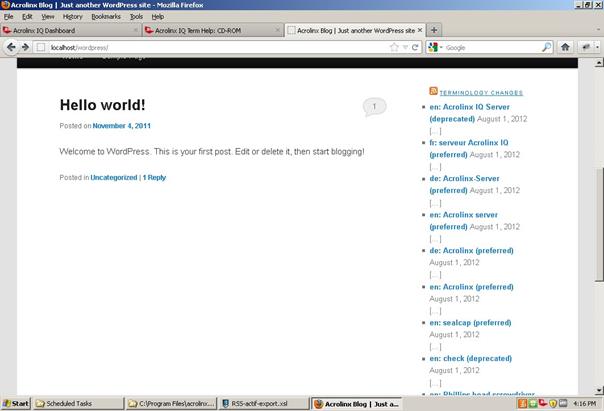The image size is (604, 411).
Task: Open the history dropdown arrow in address bar
Action: [x=405, y=47]
